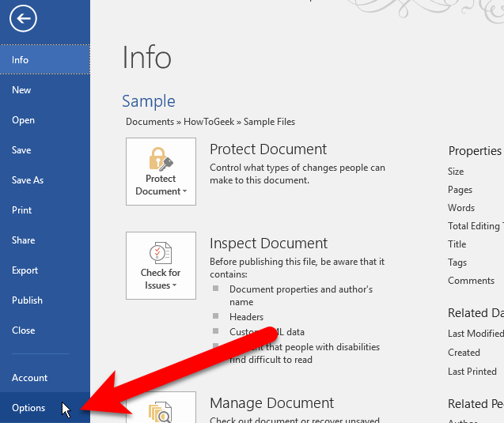Click the Title property field

click(457, 244)
